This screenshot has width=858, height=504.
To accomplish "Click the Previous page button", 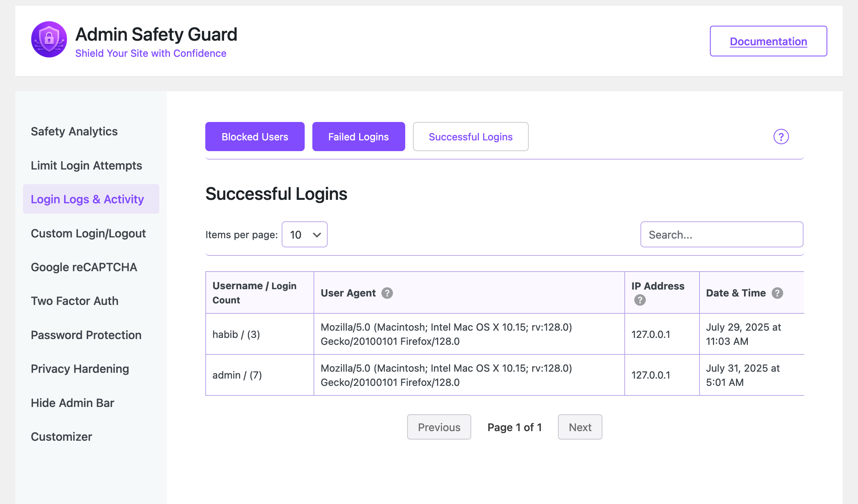I will pyautogui.click(x=439, y=427).
